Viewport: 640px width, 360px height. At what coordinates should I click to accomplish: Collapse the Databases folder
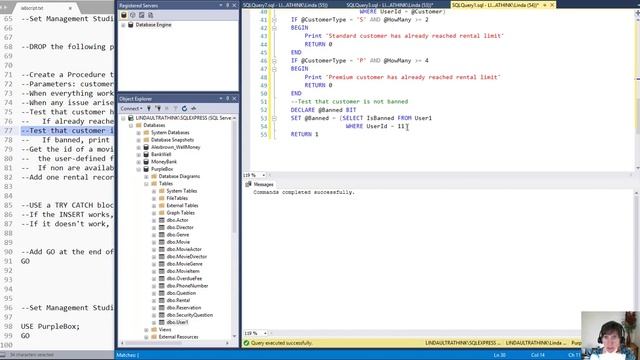(131, 125)
